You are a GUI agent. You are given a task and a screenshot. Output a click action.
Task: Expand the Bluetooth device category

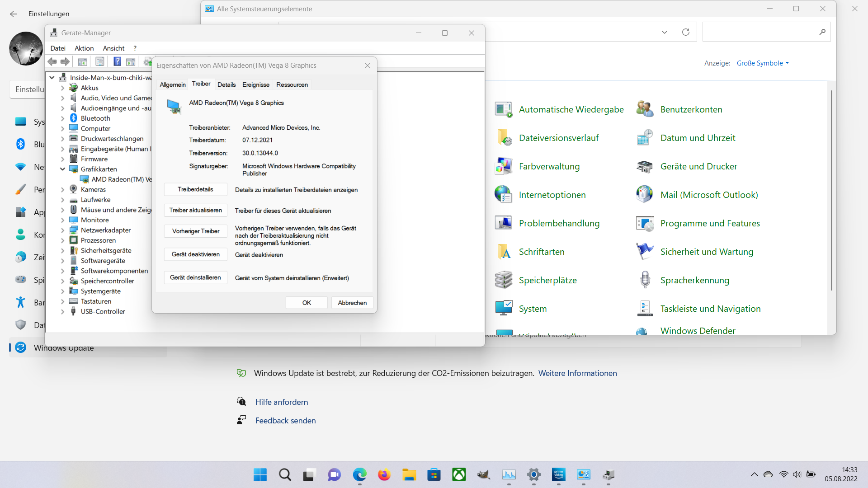pos(62,118)
